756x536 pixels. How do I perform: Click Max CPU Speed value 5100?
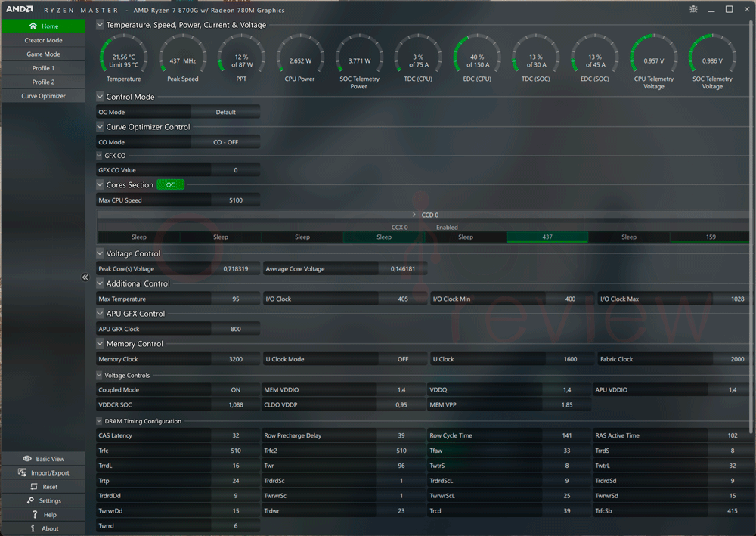pos(235,200)
